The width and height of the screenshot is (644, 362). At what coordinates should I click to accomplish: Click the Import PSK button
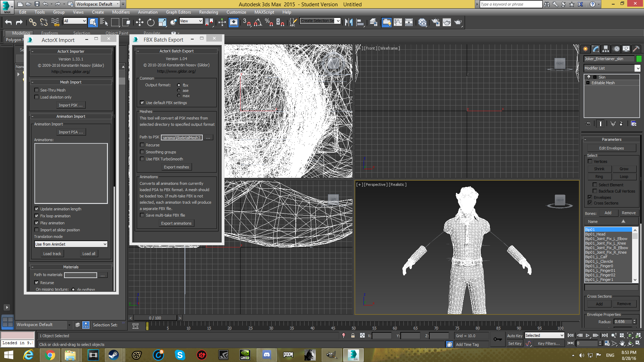[x=71, y=105]
